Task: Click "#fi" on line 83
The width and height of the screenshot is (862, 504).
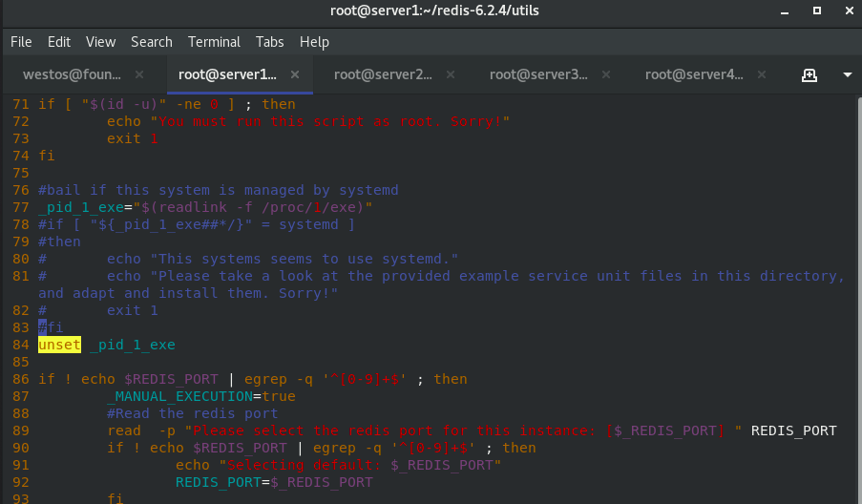Action: tap(51, 327)
